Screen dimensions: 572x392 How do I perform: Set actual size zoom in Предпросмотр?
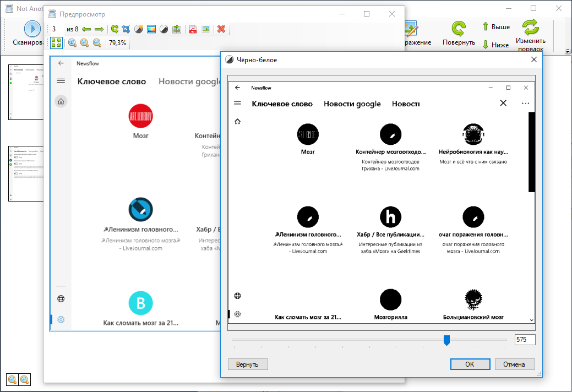(72, 43)
